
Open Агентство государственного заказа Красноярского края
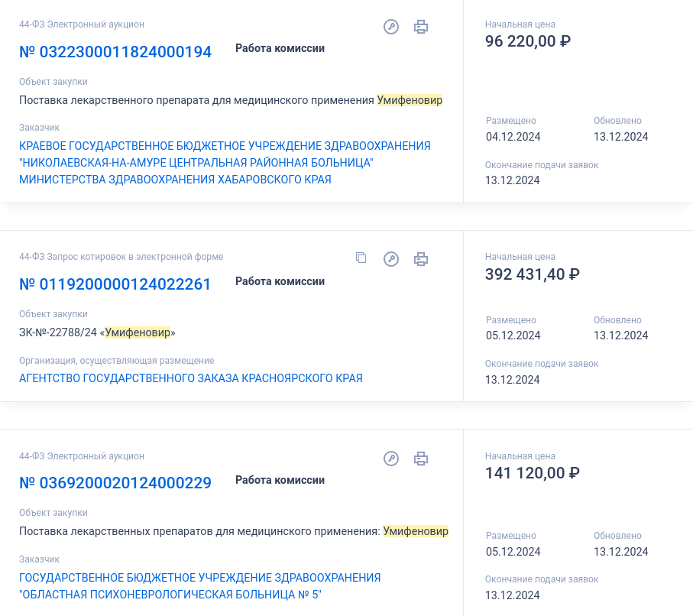190,378
